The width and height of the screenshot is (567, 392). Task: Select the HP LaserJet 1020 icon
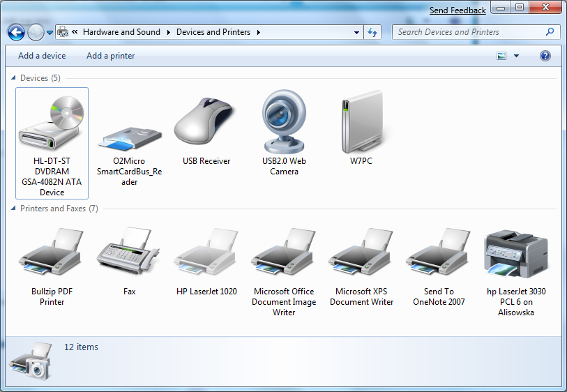[x=206, y=251]
